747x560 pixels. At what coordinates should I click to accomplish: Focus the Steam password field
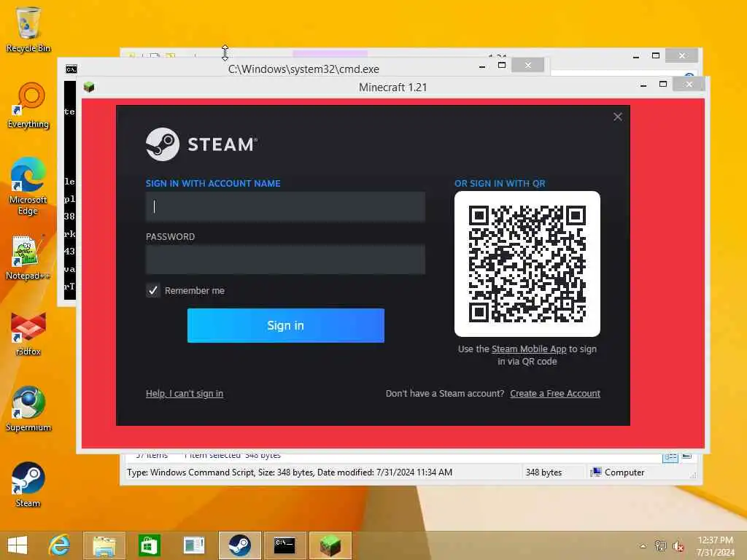coord(285,260)
